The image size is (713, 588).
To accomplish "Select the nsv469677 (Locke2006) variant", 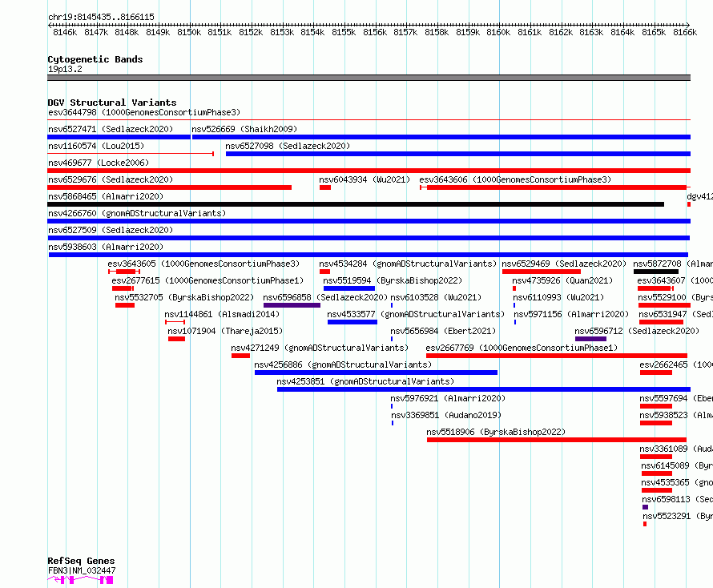I will pos(99,163).
